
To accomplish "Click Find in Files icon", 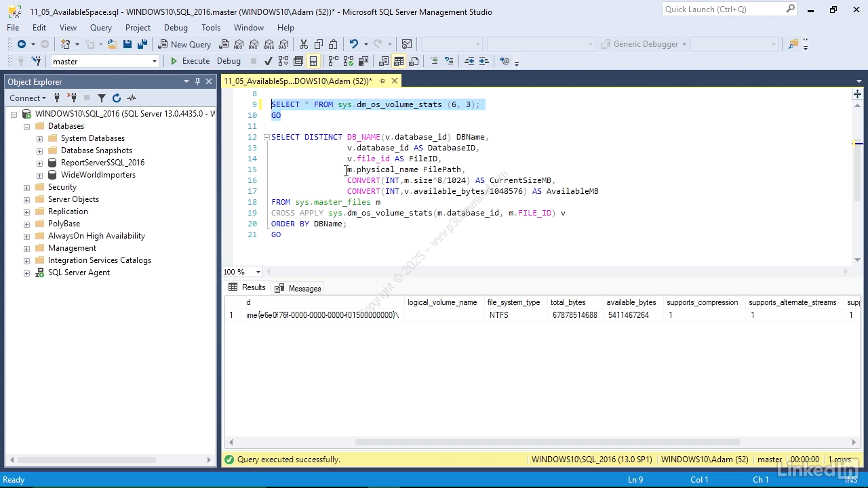I will point(793,44).
